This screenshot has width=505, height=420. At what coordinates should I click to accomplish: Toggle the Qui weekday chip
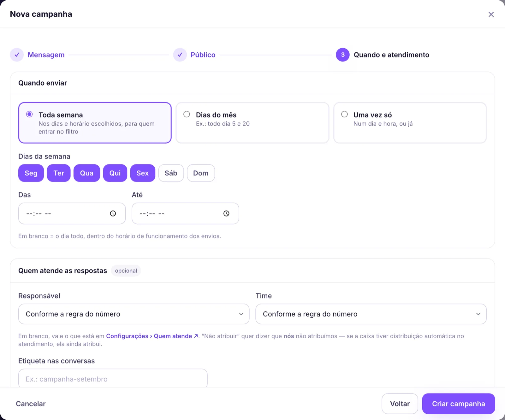tap(115, 173)
